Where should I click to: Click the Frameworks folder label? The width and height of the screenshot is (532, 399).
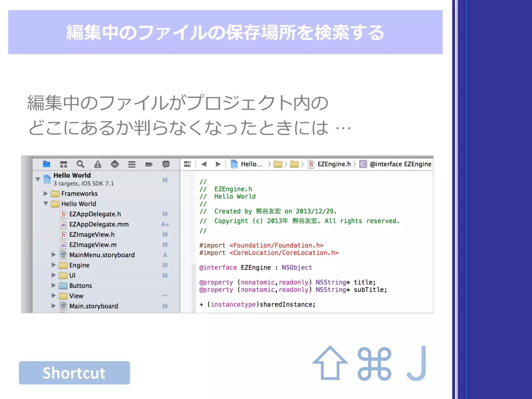pos(79,194)
